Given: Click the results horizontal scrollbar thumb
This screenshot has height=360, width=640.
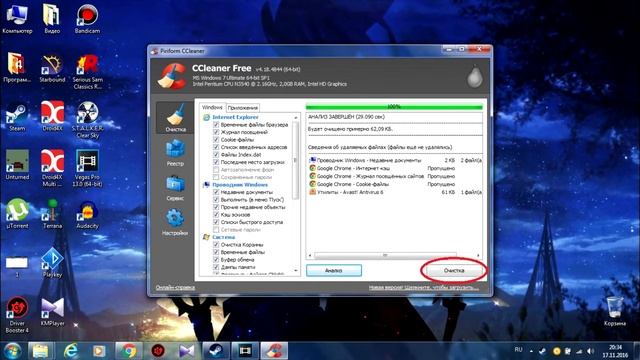Looking at the screenshot, I should pos(385,256).
